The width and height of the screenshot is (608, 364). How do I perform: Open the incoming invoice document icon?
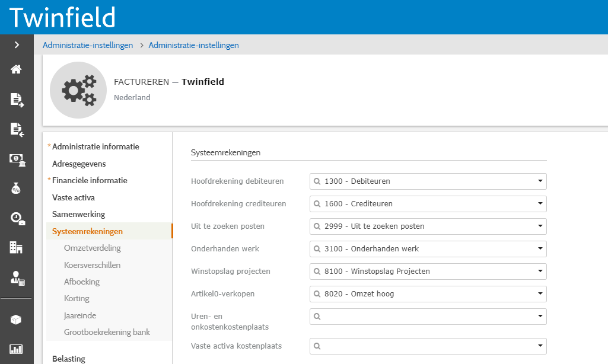pos(17,129)
